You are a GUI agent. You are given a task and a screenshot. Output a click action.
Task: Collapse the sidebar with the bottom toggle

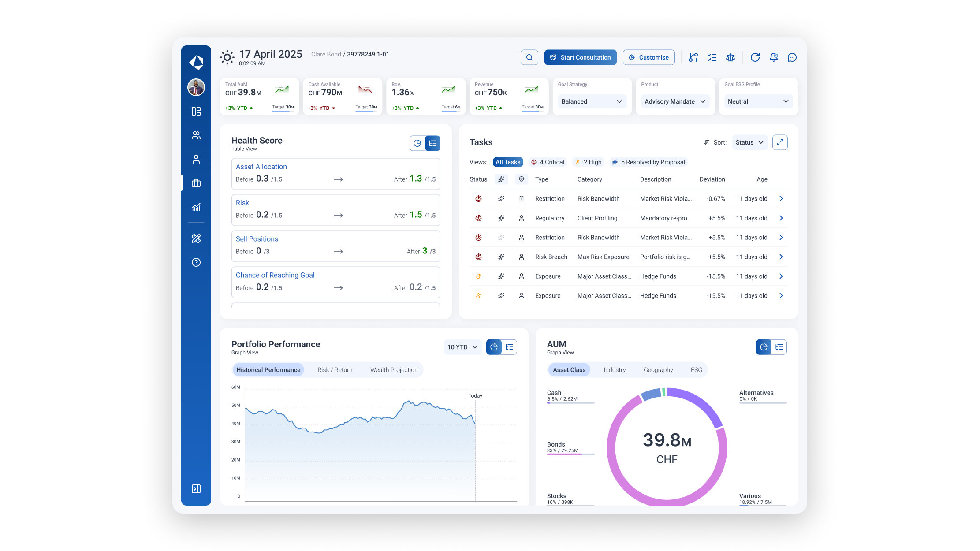(196, 489)
